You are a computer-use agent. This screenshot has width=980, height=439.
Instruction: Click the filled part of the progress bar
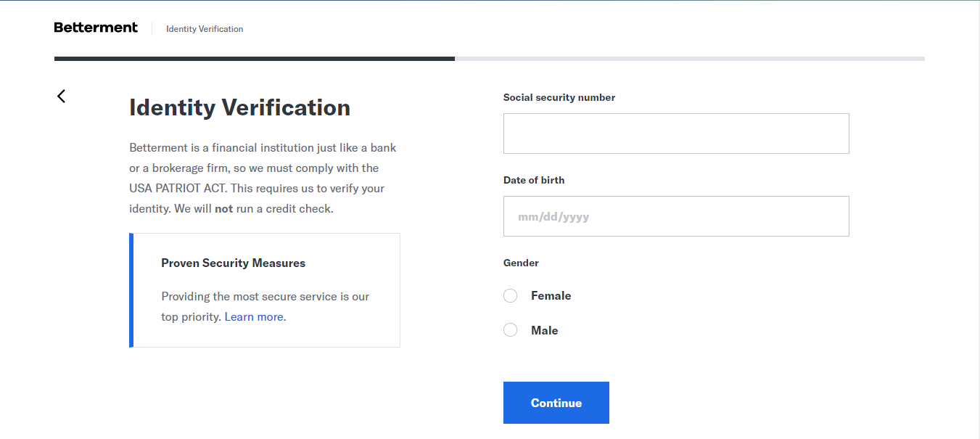(x=254, y=58)
